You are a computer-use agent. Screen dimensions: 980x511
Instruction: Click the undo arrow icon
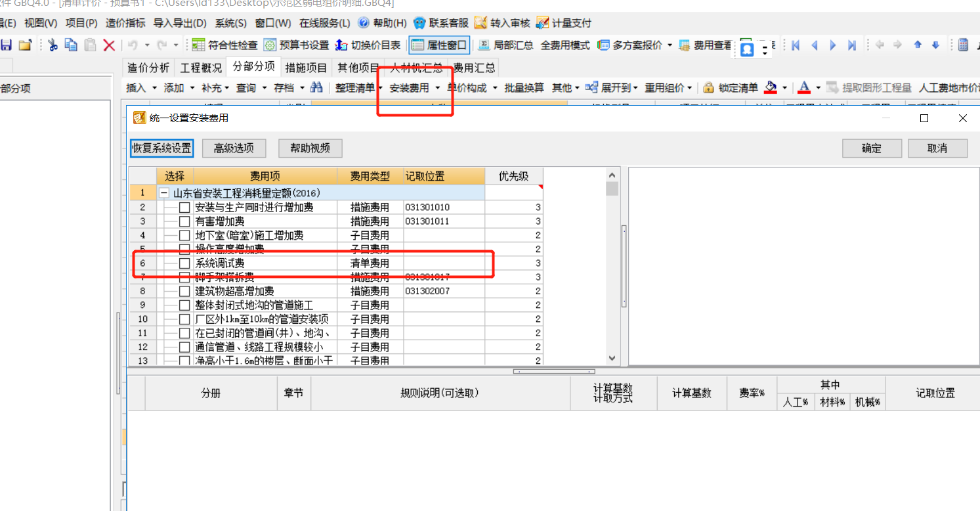[133, 45]
